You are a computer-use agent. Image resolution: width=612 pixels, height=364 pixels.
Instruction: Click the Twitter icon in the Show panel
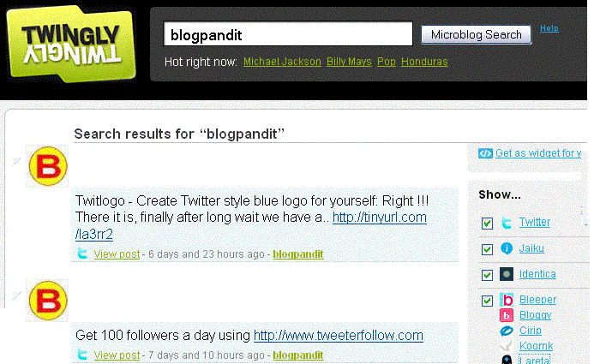(x=507, y=223)
